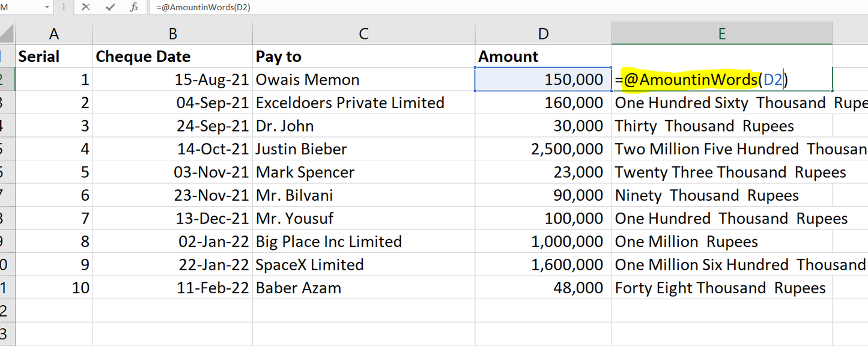Click the Cheque Date header cell
Screen dimensions: 868x346
(x=172, y=57)
